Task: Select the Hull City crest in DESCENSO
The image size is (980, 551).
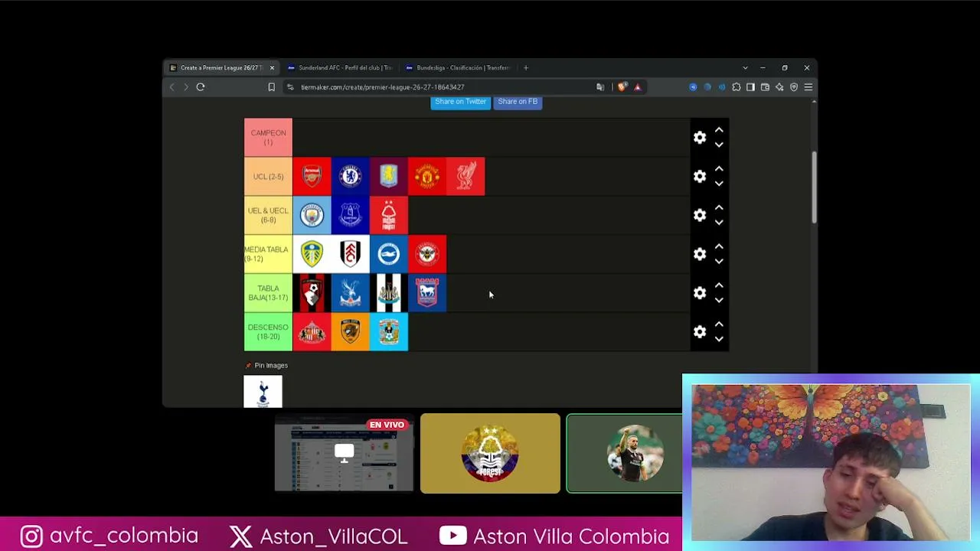Action: [x=350, y=332]
